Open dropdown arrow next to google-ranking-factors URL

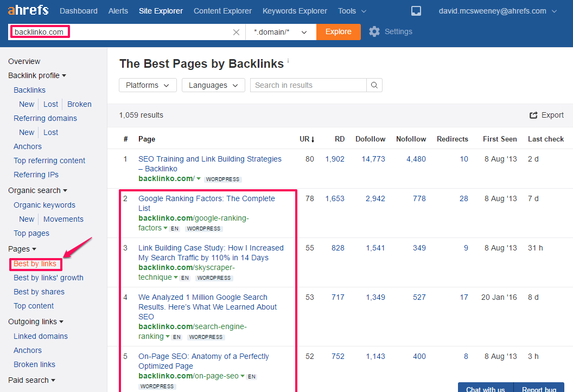coord(165,228)
